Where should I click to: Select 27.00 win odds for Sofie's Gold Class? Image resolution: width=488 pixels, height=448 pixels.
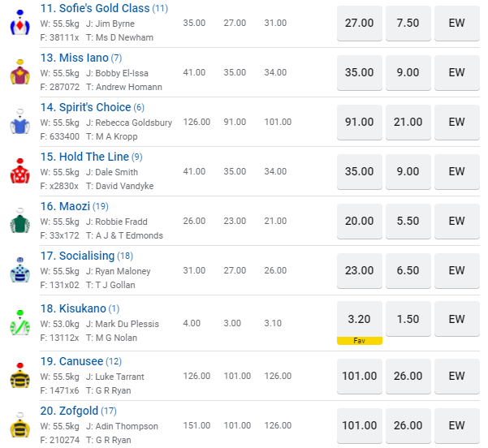coord(360,23)
